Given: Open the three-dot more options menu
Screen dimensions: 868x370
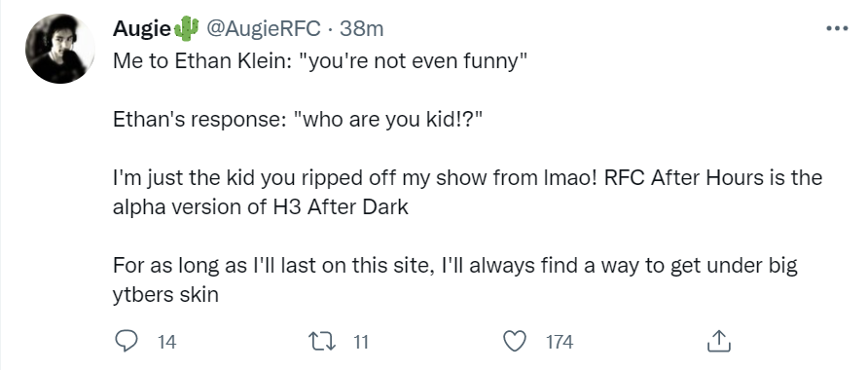Looking at the screenshot, I should tap(837, 28).
